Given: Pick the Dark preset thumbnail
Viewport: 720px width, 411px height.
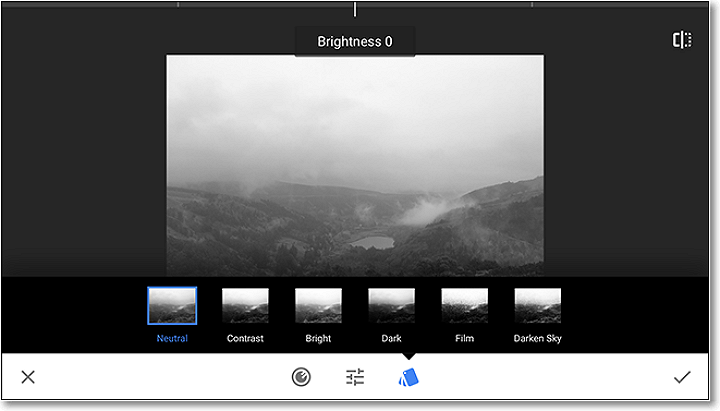Looking at the screenshot, I should pyautogui.click(x=391, y=305).
